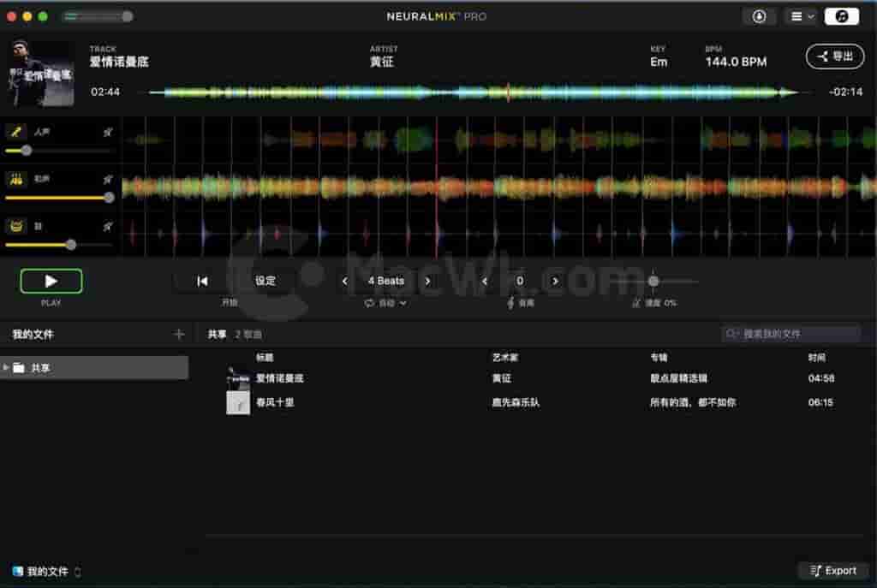
Task: Click the duration 06:15
Action: click(x=820, y=402)
